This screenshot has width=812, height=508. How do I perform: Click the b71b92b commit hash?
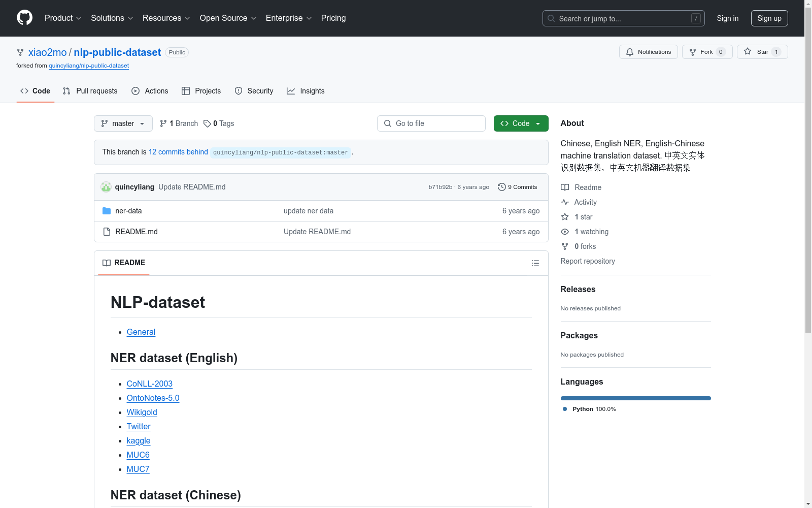pos(441,187)
